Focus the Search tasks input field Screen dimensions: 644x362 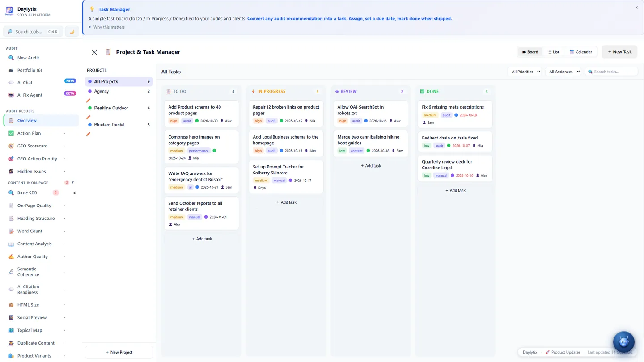(611, 72)
